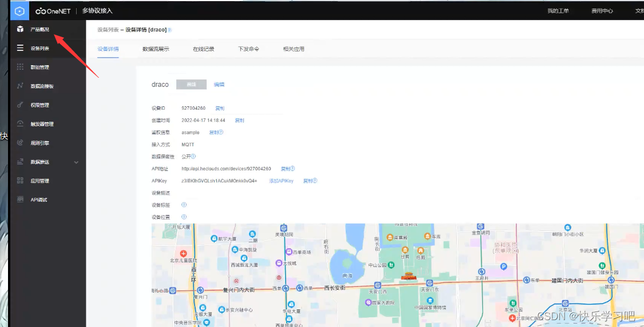Open 应用管理 icon in sidebar
The height and width of the screenshot is (327, 644).
tap(20, 181)
